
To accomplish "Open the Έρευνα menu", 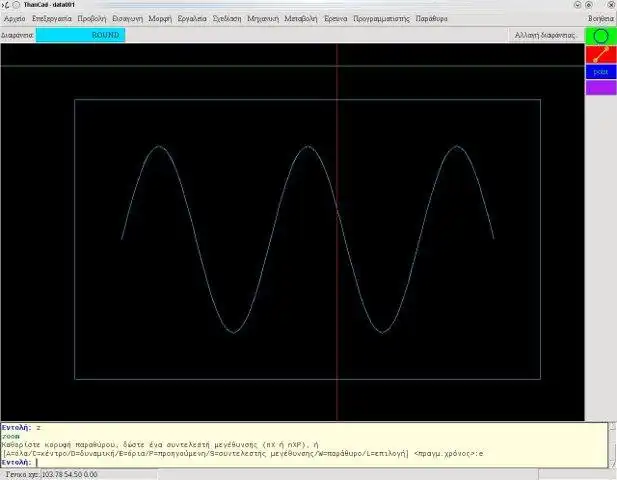I will [x=336, y=18].
